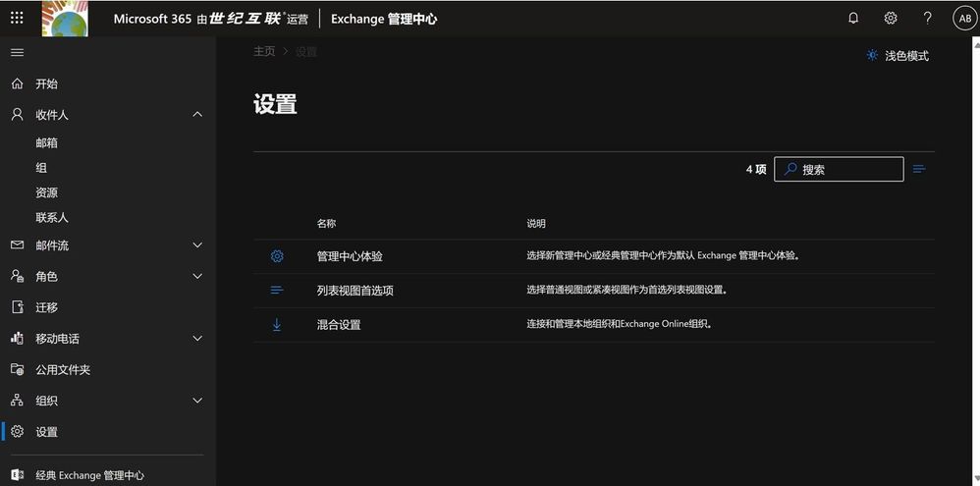Click the magnifier icon in search box
This screenshot has height=486, width=980.
(790, 169)
